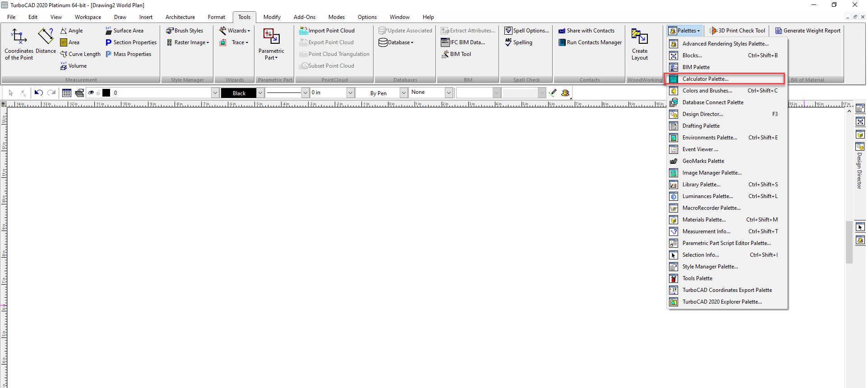Open Design Director menu entry
Viewport: 868px width, 388px height.
[727, 114]
